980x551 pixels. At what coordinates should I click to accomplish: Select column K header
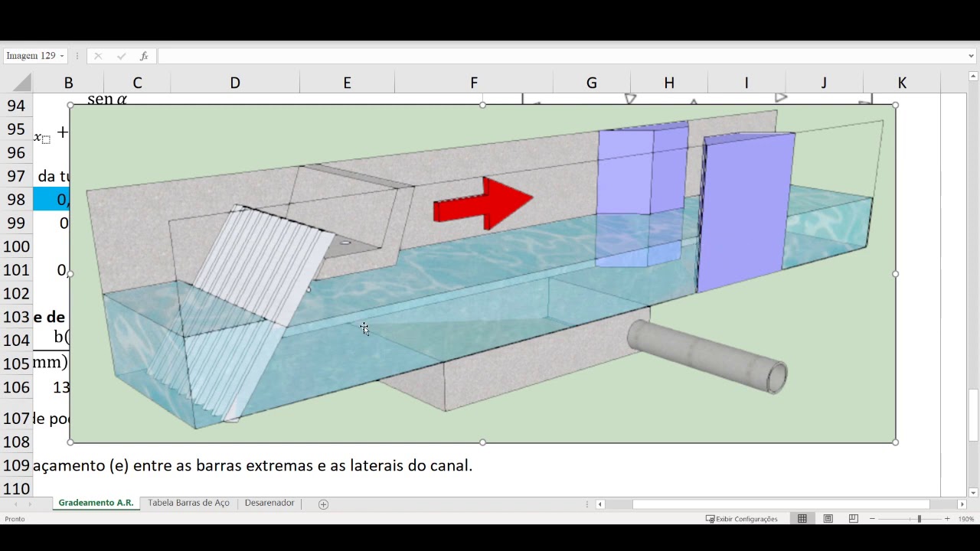point(902,83)
